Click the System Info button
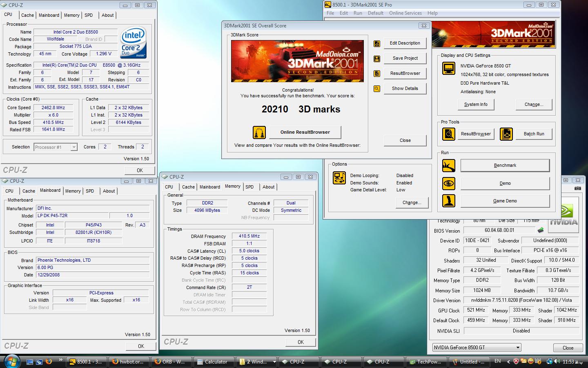Image resolution: width=588 pixels, height=368 pixels. [476, 104]
